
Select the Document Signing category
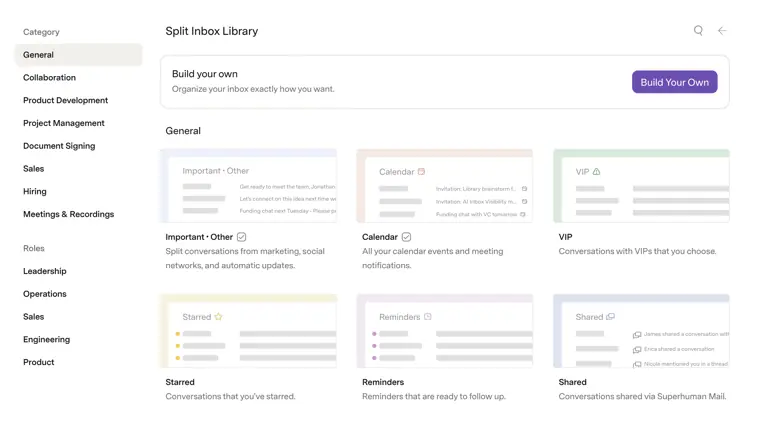pyautogui.click(x=59, y=146)
